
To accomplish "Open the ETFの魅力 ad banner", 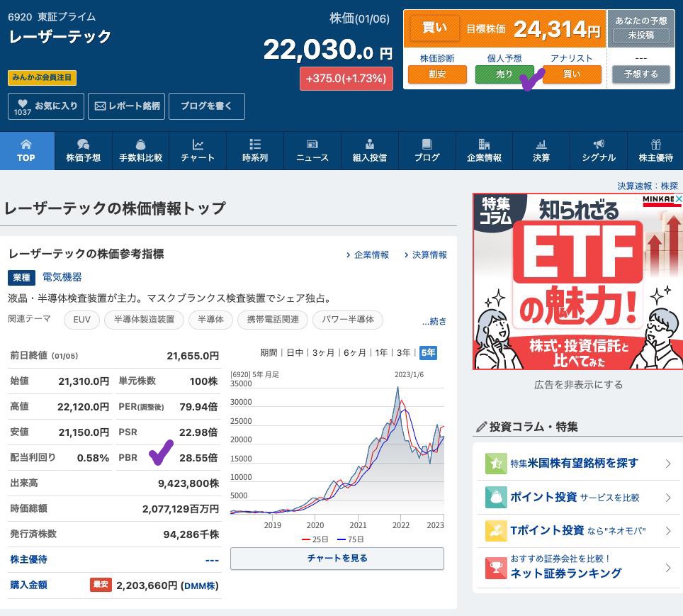I will point(577,281).
